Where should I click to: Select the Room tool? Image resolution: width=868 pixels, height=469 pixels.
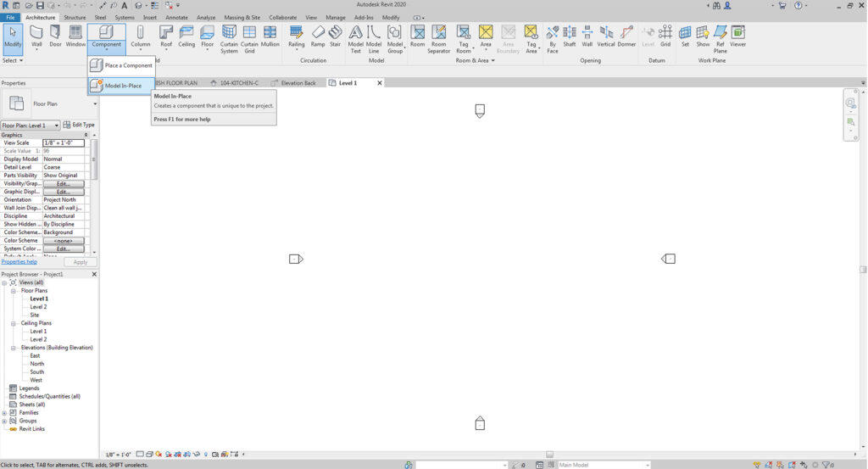(417, 37)
